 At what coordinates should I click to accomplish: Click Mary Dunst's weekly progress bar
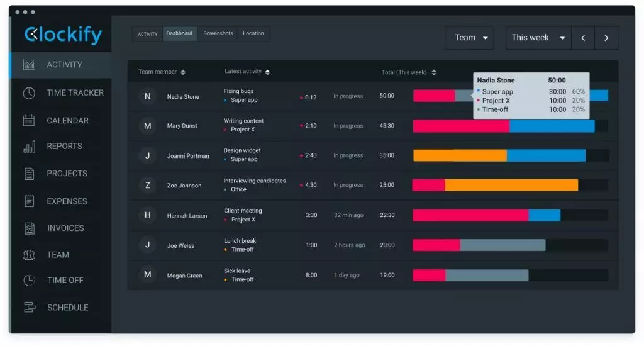point(503,126)
